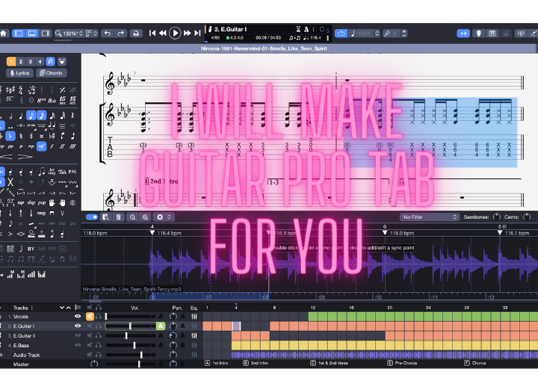Image resolution: width=538 pixels, height=392 pixels.
Task: Select the dead note X icon
Action: 10,182
